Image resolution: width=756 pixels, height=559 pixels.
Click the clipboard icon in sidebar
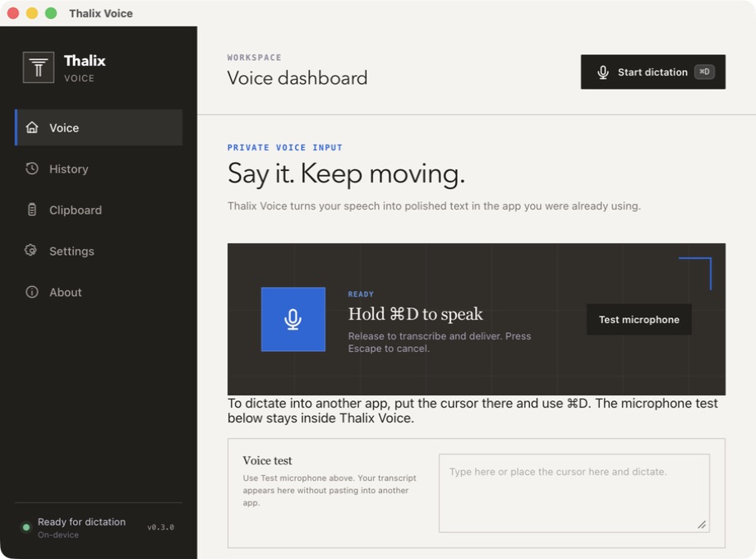point(32,210)
